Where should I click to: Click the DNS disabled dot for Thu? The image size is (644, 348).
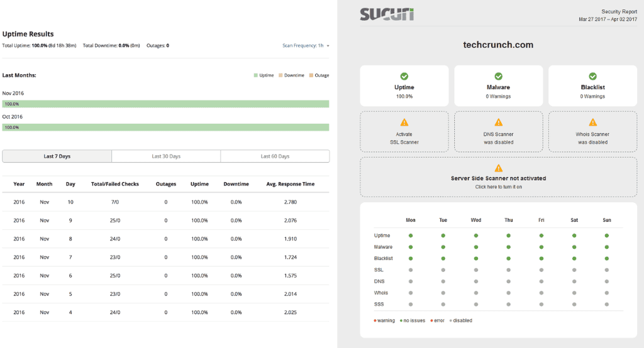click(x=508, y=281)
